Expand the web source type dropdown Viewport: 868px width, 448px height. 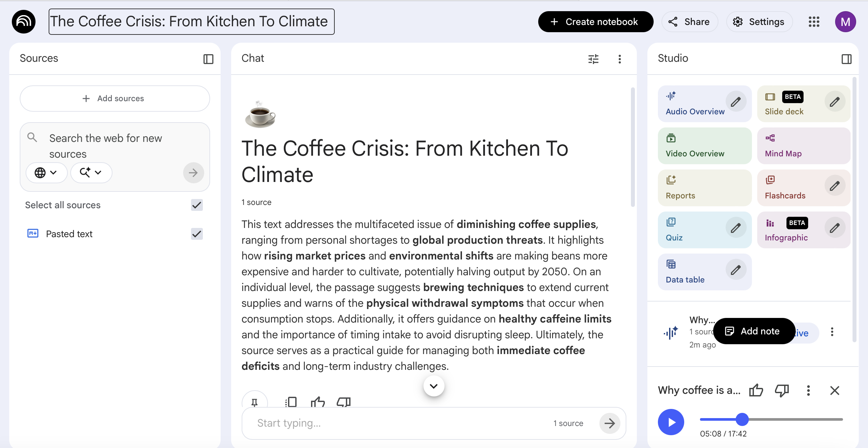(46, 173)
